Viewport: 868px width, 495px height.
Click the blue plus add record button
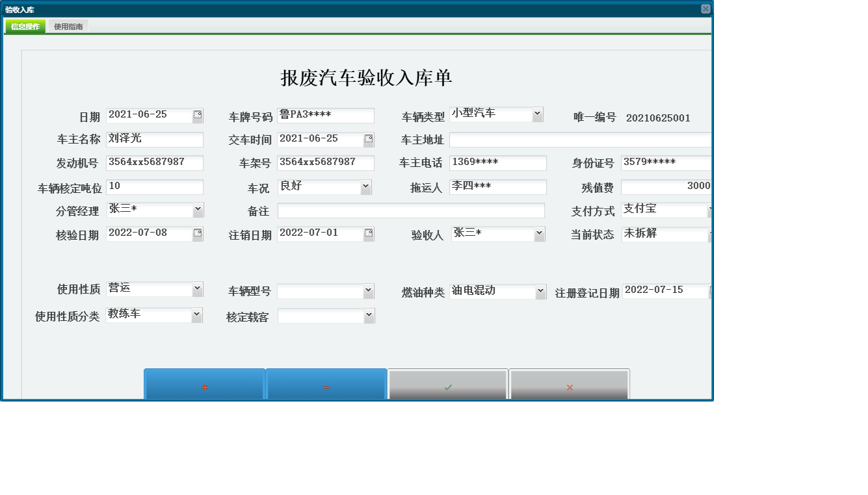[204, 386]
